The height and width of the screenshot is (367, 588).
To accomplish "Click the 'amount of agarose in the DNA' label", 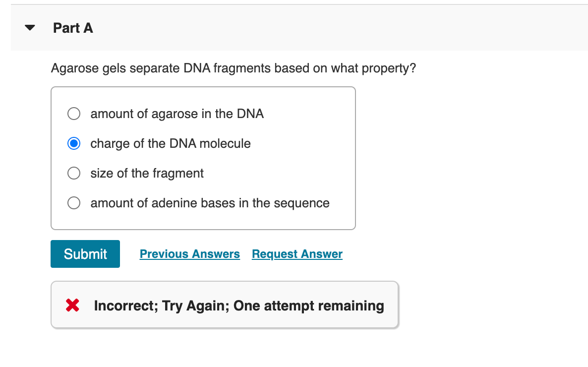I will 177,114.
